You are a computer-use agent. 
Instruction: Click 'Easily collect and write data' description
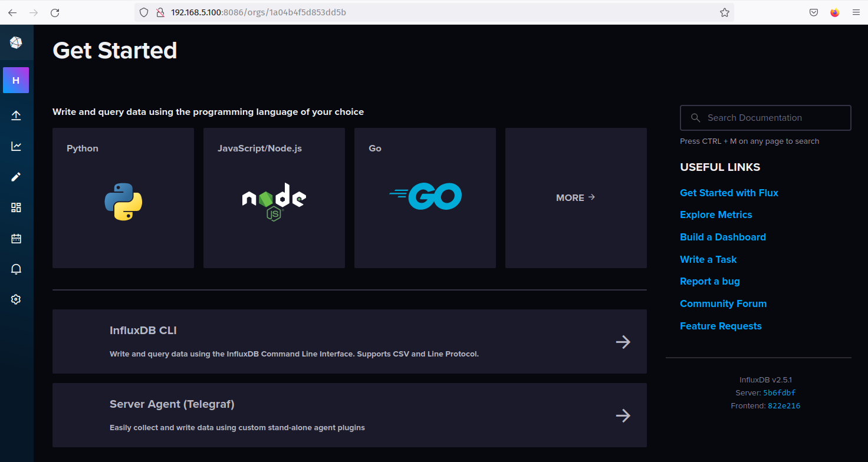click(237, 428)
